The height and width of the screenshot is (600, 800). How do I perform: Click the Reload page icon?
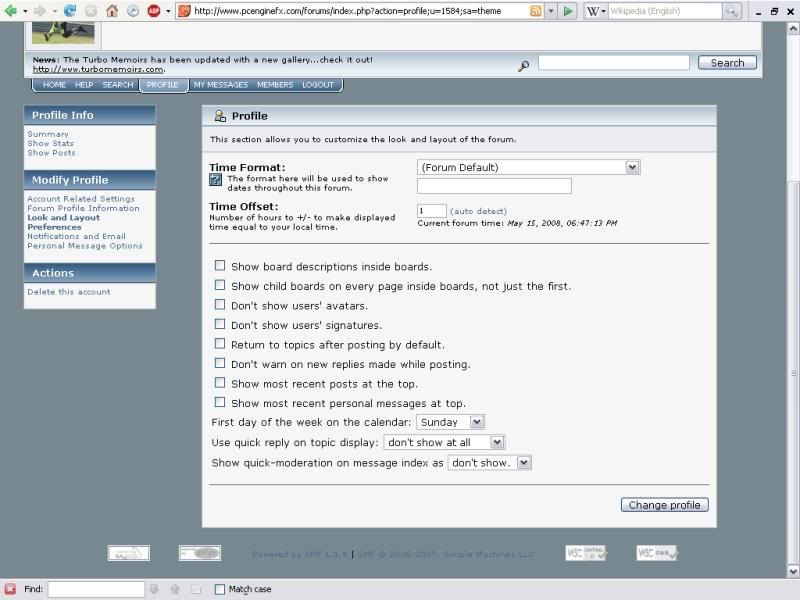coord(70,11)
